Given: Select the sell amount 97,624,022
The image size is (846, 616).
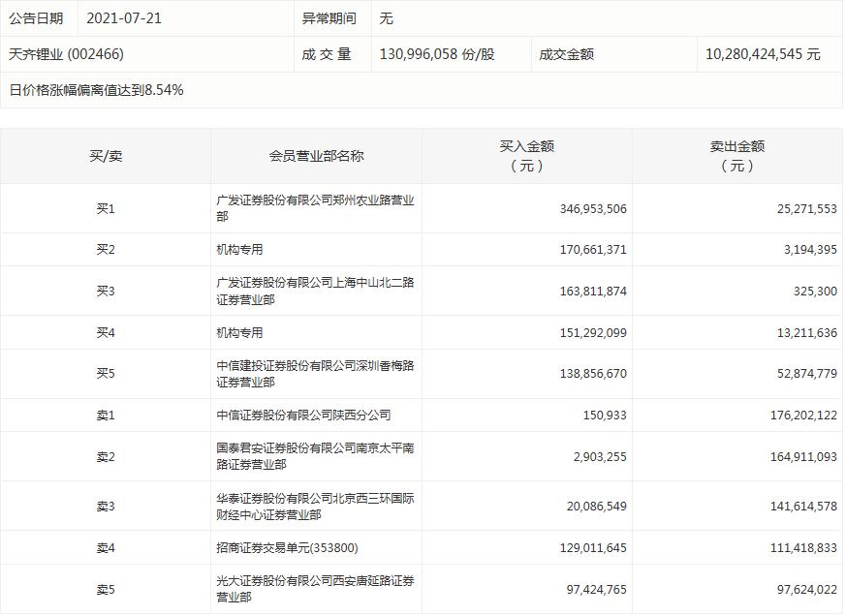Looking at the screenshot, I should [x=806, y=590].
